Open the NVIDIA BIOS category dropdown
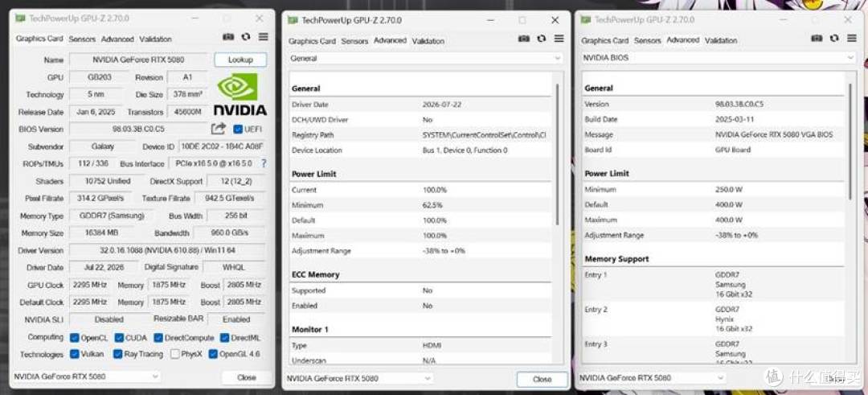The height and width of the screenshot is (395, 868). [718, 58]
